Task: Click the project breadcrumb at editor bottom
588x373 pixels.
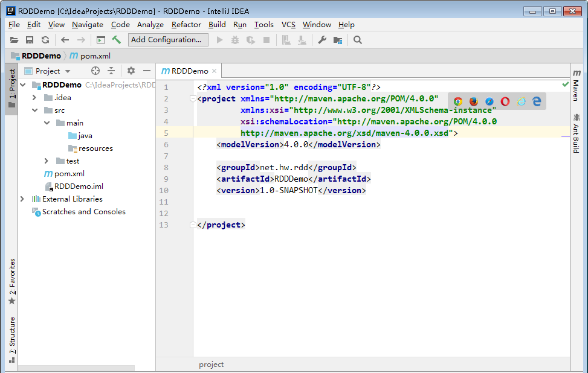Action: 211,365
